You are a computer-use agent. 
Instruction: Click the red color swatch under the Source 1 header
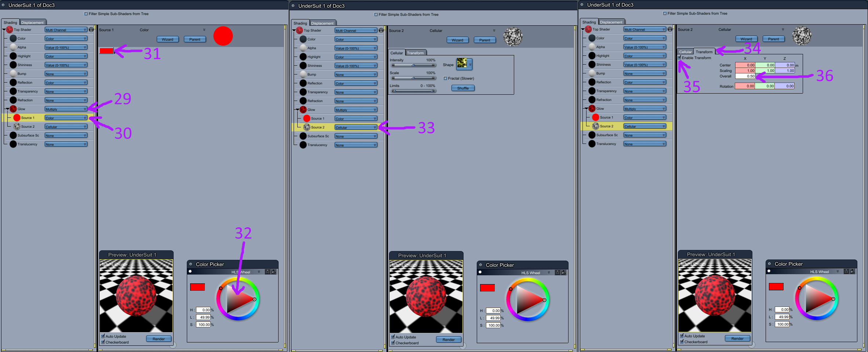106,51
